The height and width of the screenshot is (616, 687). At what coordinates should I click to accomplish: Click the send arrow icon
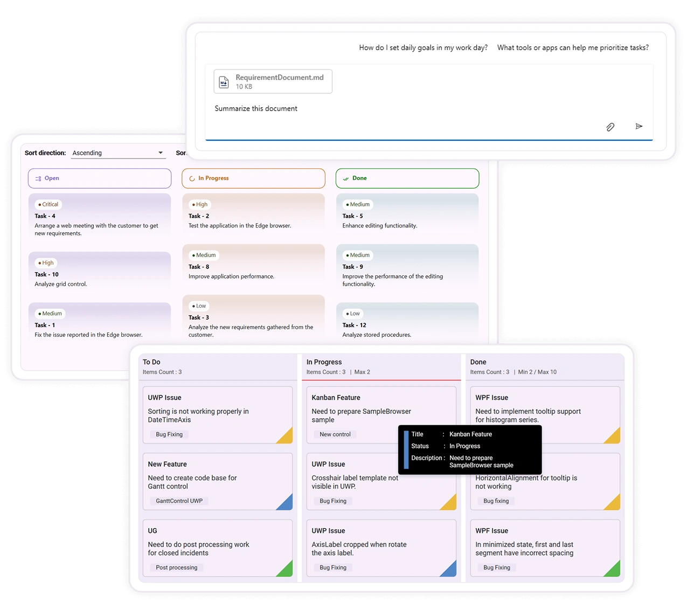tap(639, 126)
